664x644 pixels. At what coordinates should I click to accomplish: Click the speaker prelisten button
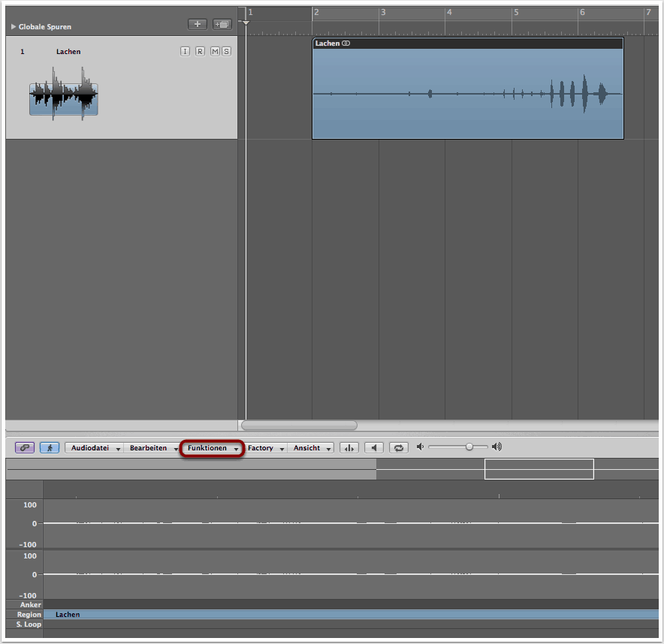[374, 448]
